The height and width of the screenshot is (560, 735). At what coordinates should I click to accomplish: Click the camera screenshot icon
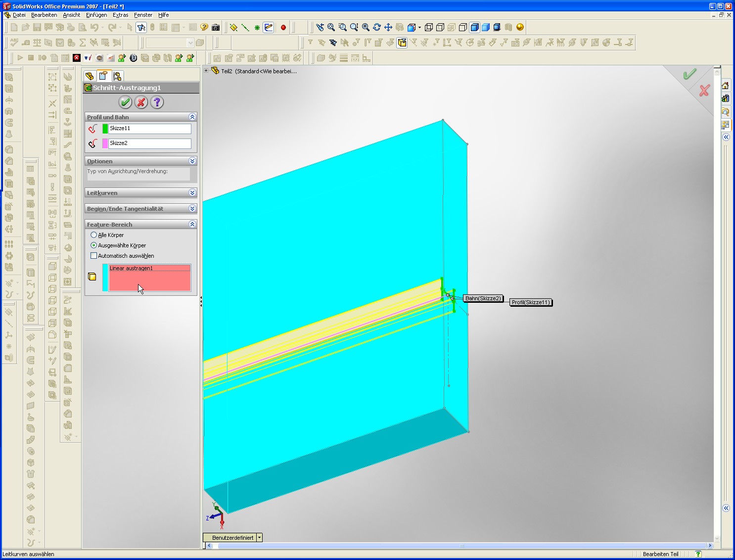tap(216, 28)
